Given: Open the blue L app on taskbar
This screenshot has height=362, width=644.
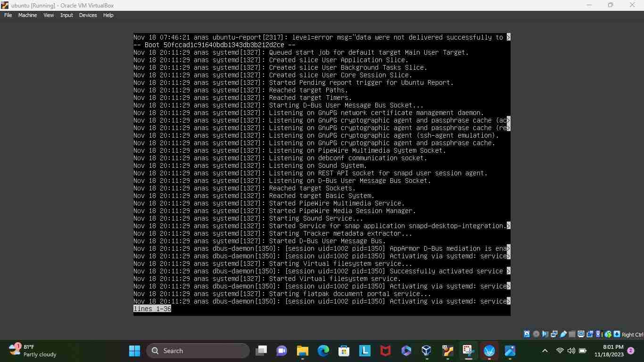Looking at the screenshot, I should coord(365,351).
